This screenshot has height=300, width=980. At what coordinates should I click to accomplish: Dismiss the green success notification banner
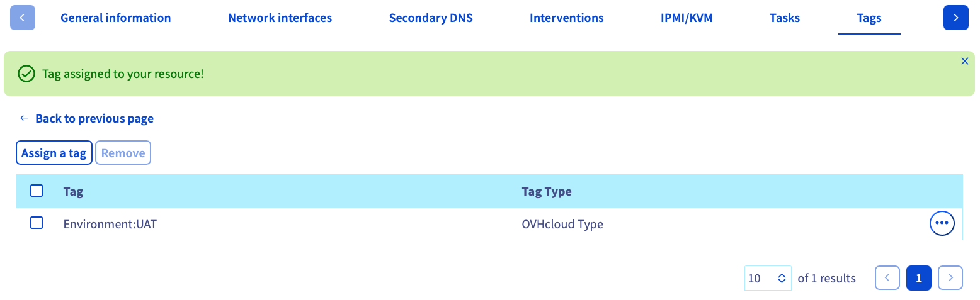pyautogui.click(x=964, y=61)
